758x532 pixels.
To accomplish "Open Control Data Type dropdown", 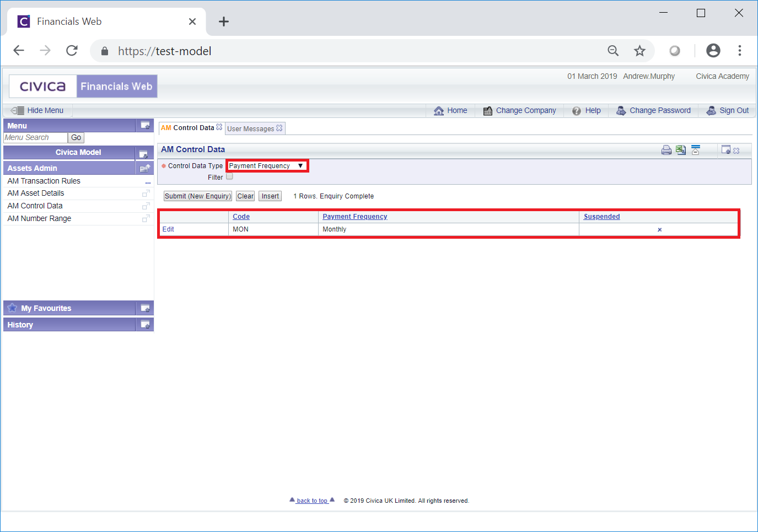I will click(267, 166).
